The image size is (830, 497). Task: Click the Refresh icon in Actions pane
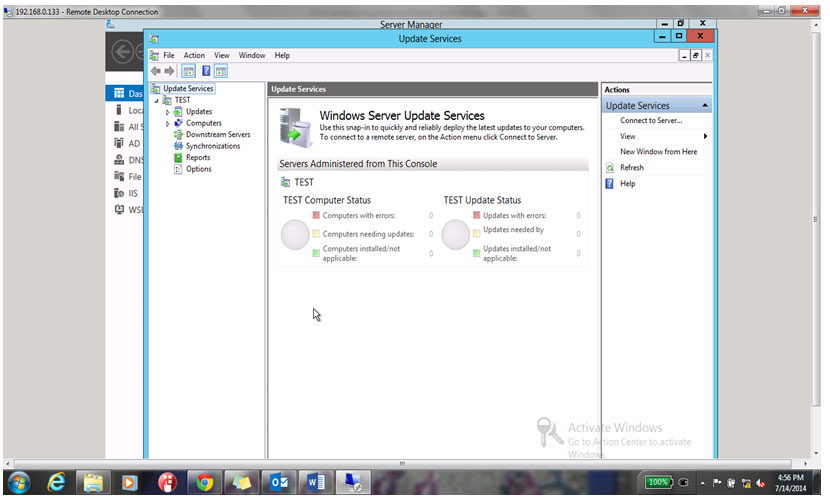coord(610,168)
